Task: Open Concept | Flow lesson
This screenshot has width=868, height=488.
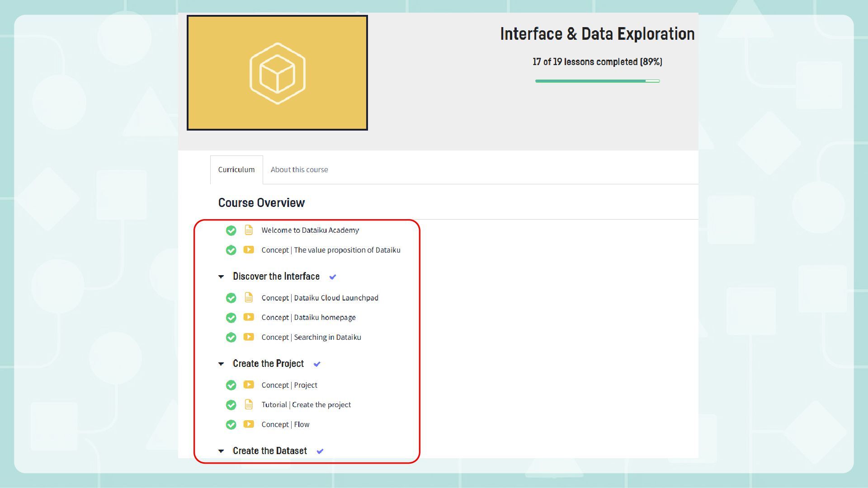Action: (x=285, y=424)
